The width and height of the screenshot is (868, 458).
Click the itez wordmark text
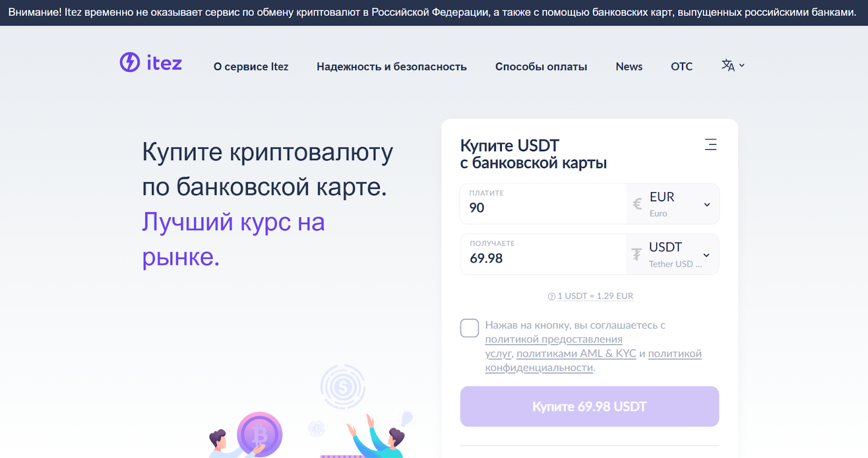(164, 63)
